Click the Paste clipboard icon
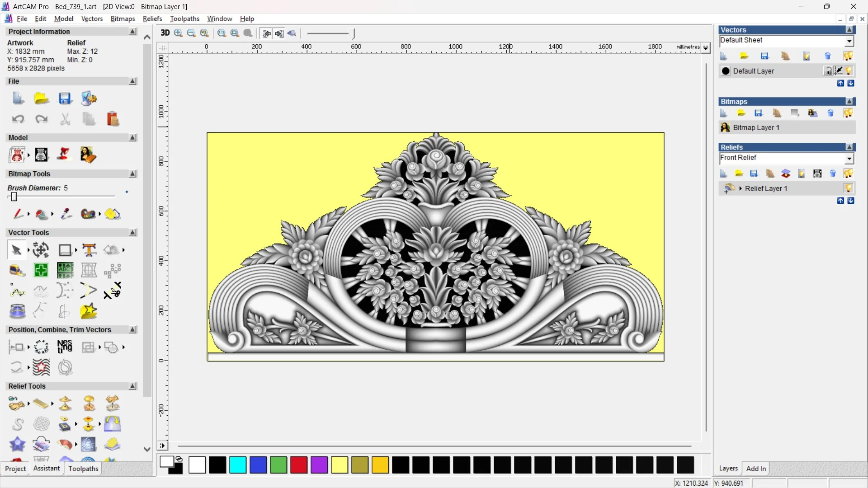This screenshot has width=868, height=488. coord(113,119)
